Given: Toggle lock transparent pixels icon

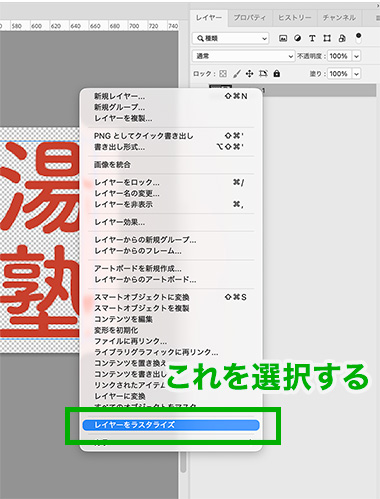Looking at the screenshot, I should 223,74.
